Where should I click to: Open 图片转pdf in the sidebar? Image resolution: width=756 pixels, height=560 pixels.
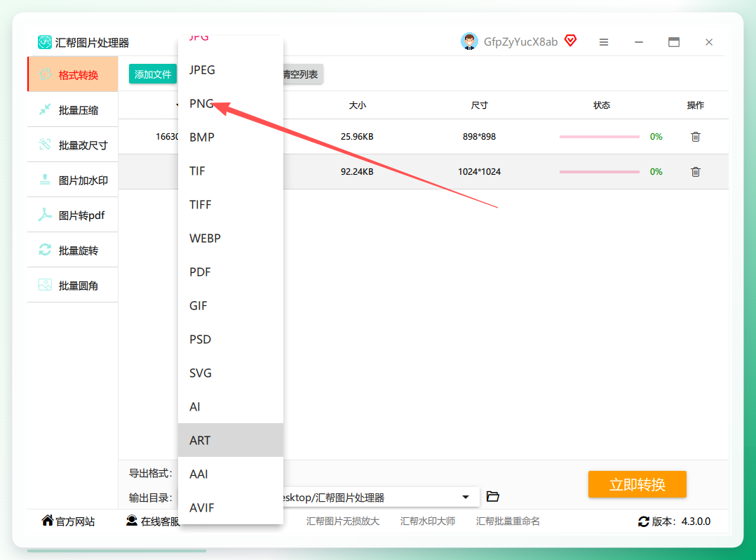tap(73, 215)
